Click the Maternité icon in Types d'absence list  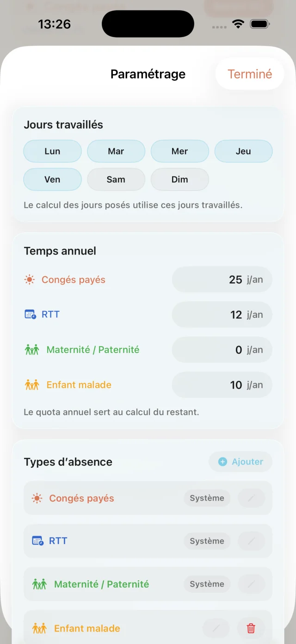[x=39, y=584]
